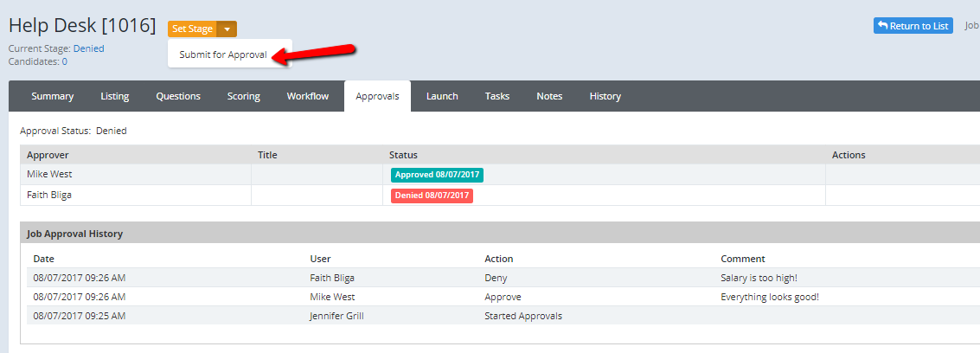Viewport: 980px width, 353px height.
Task: Click the Salary is too high comment
Action: point(759,278)
